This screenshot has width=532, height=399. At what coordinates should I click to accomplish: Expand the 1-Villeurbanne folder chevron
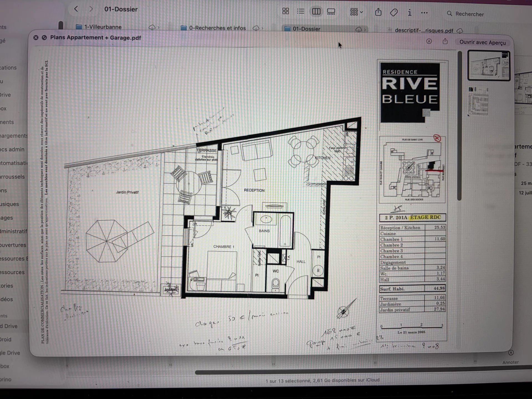[x=158, y=27]
